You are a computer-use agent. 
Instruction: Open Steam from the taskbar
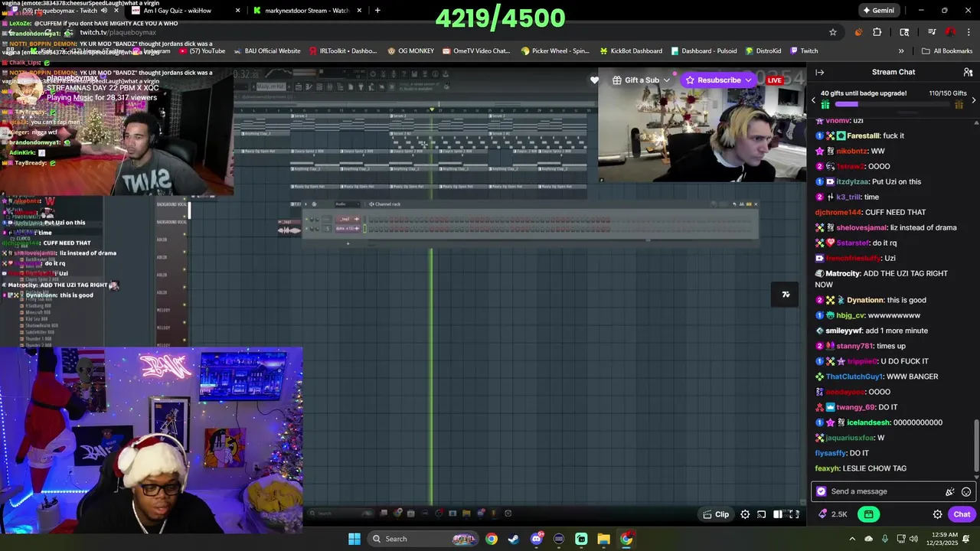pos(513,539)
